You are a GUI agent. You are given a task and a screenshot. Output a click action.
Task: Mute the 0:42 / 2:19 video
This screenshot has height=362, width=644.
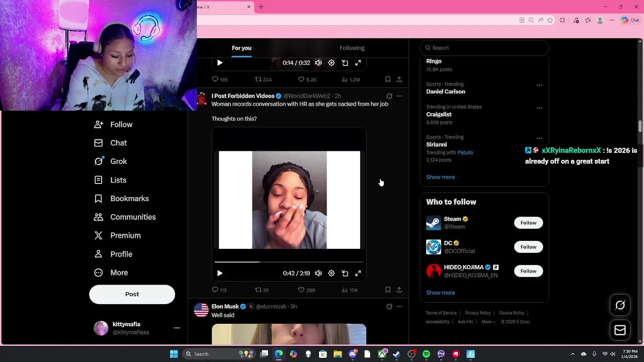pyautogui.click(x=318, y=273)
